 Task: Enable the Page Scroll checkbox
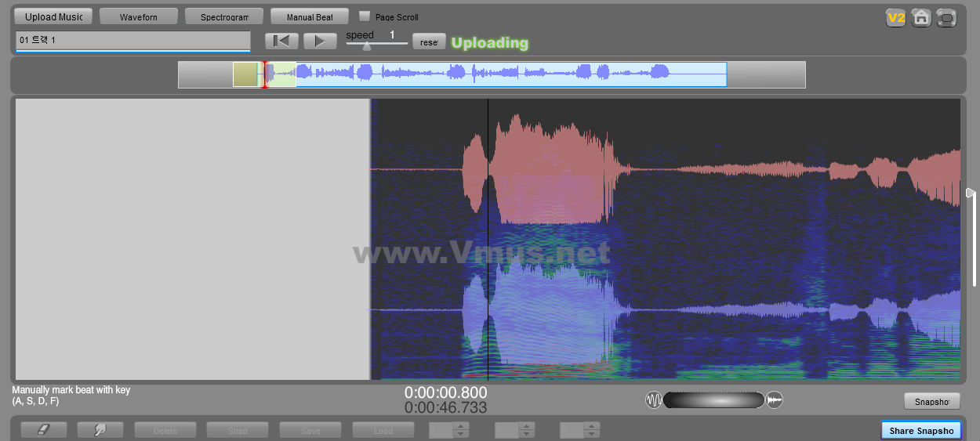365,16
